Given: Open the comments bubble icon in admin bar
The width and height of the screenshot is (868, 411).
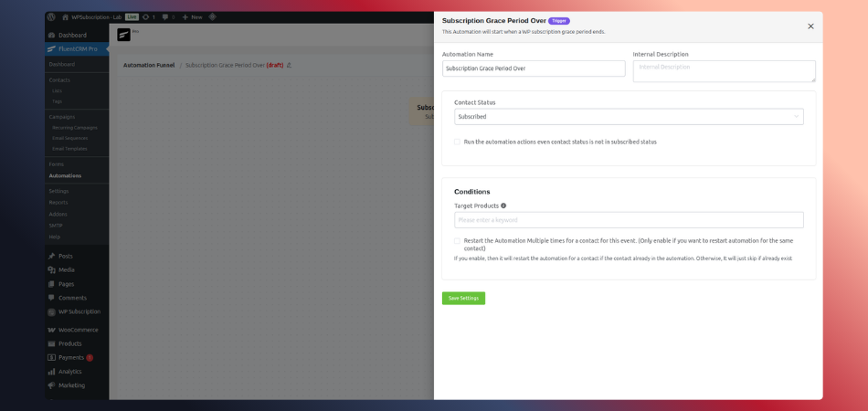Looking at the screenshot, I should point(165,17).
